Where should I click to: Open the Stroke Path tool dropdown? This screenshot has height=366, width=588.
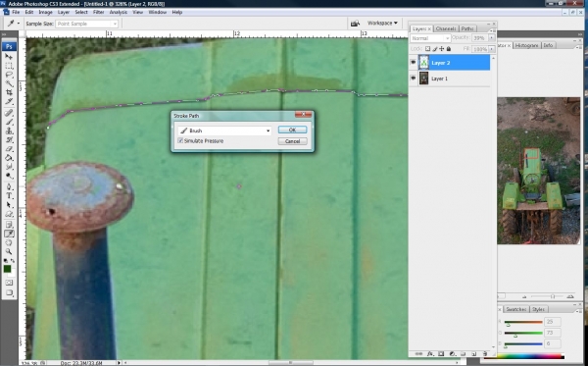268,131
